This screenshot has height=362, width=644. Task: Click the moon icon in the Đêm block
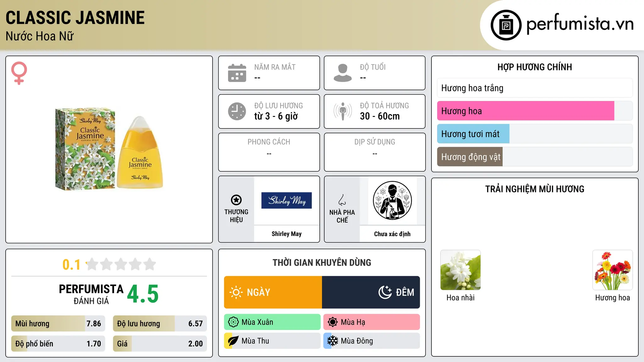[385, 292]
